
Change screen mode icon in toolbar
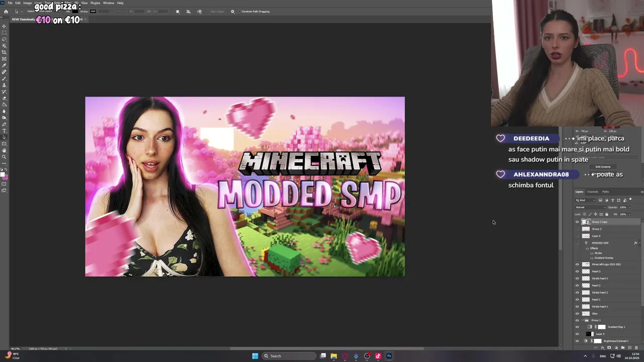tap(4, 191)
